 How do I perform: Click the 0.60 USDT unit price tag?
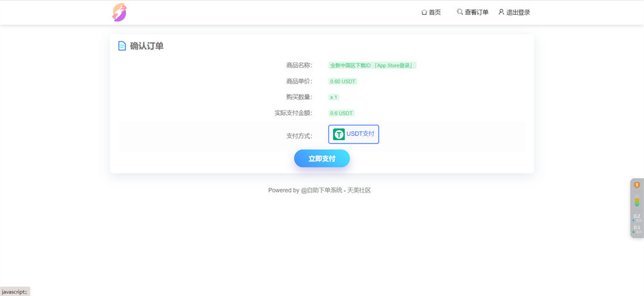pyautogui.click(x=343, y=82)
